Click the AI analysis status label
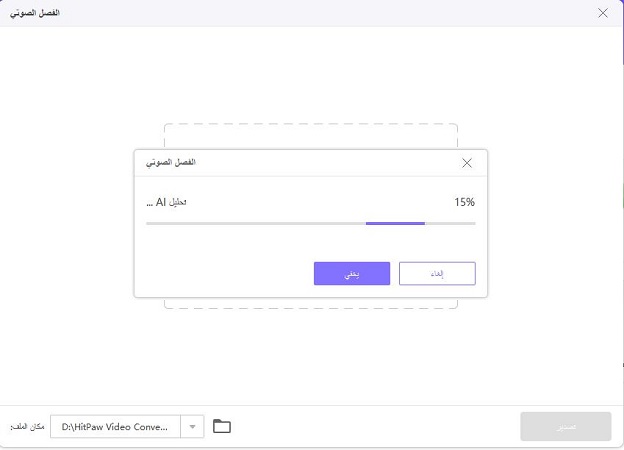Image resolution: width=624 pixels, height=450 pixels. tap(166, 202)
